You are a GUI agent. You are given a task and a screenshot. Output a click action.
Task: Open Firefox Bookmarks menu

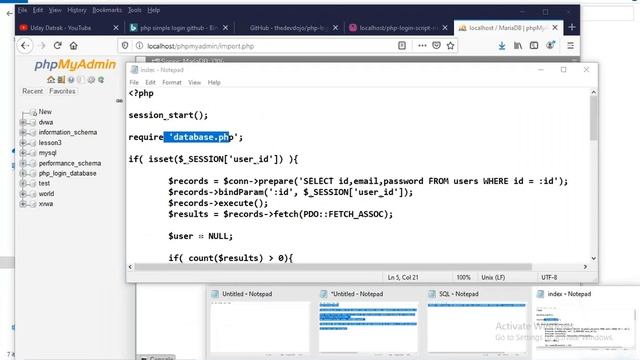pyautogui.click(x=107, y=10)
